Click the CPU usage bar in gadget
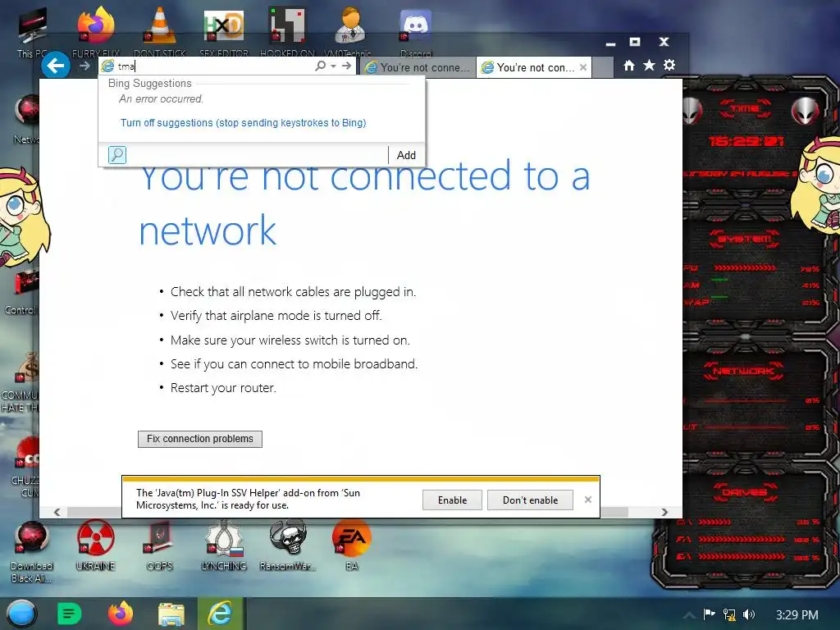Screen dimensions: 840x630 click(x=744, y=268)
